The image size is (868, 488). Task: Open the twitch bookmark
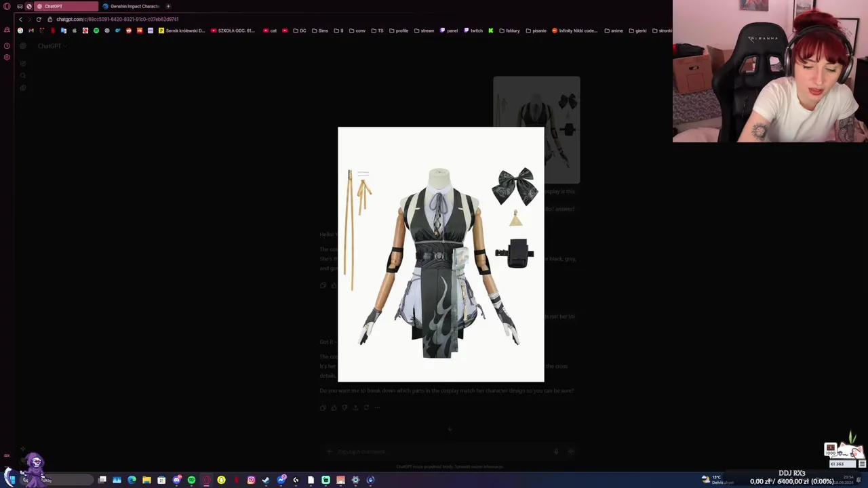tap(473, 30)
